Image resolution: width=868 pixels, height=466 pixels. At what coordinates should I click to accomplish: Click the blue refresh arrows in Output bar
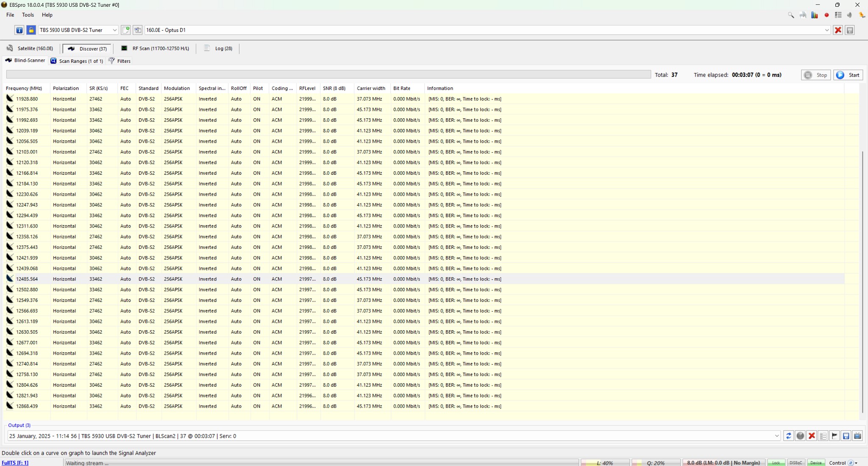click(x=788, y=436)
